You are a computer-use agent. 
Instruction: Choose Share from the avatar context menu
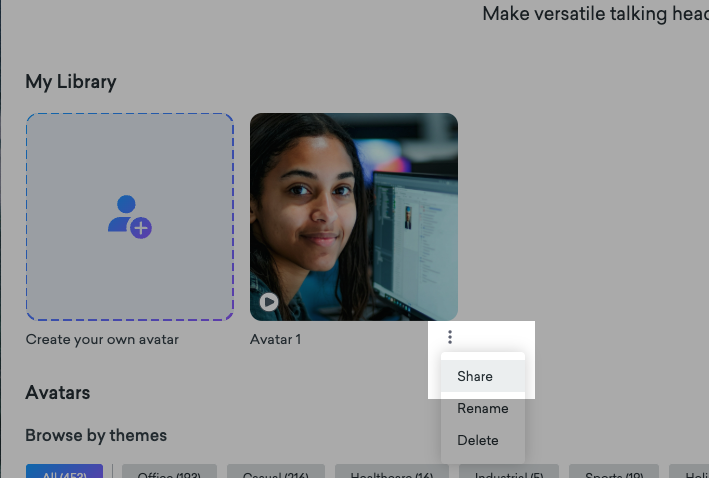click(475, 377)
